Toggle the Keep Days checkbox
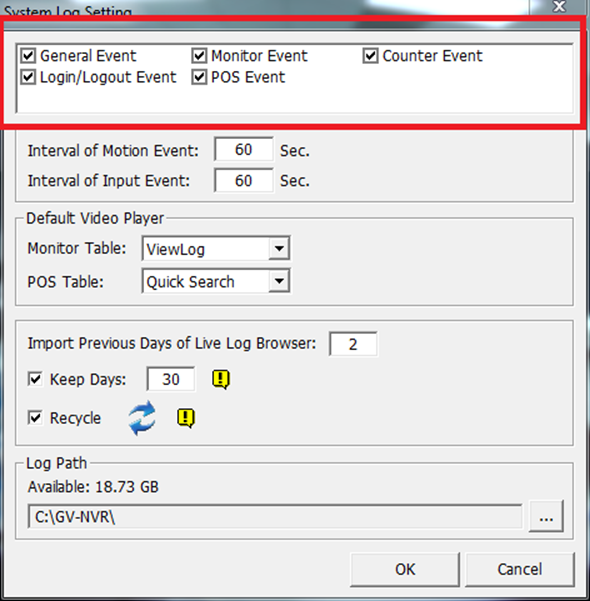Viewport: 590px width, 601px height. 35,379
